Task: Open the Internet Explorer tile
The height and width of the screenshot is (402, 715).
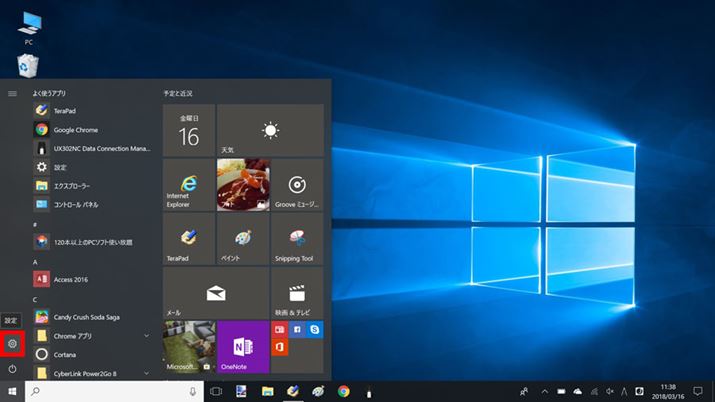Action: (x=188, y=184)
